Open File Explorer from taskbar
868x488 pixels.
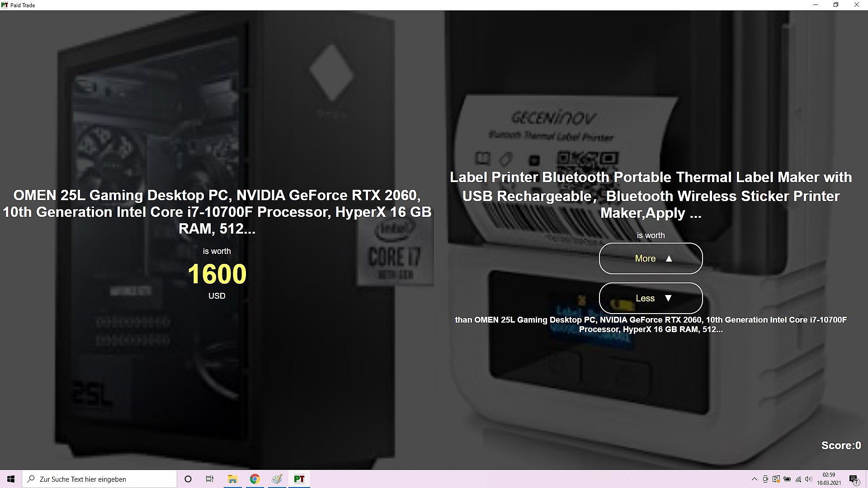[232, 479]
